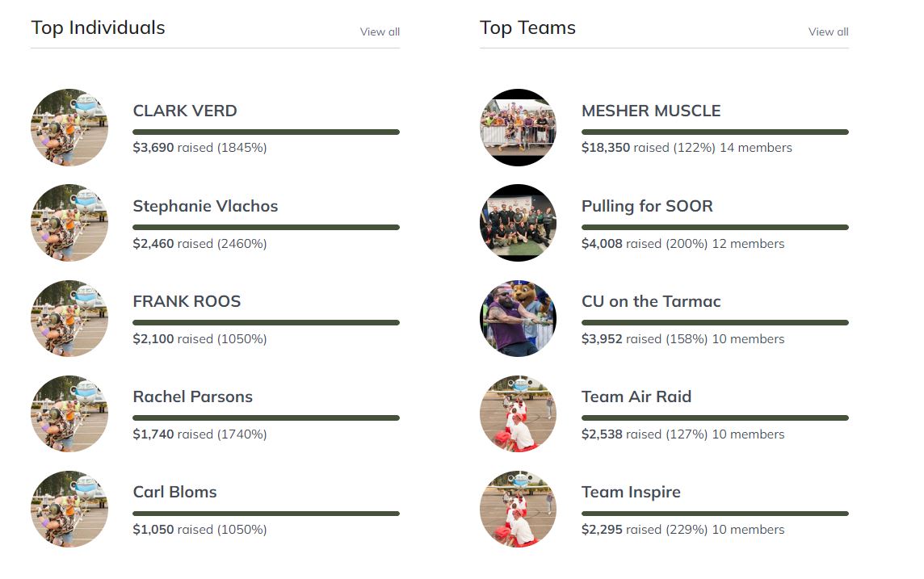This screenshot has height=579, width=924.
Task: Click CLARK VERD's profile avatar
Action: (x=69, y=128)
